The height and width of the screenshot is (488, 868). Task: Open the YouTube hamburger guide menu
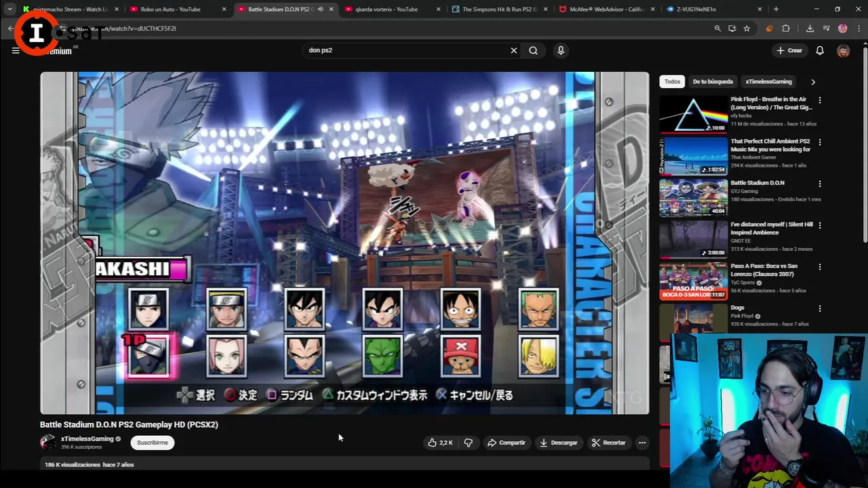click(x=16, y=50)
